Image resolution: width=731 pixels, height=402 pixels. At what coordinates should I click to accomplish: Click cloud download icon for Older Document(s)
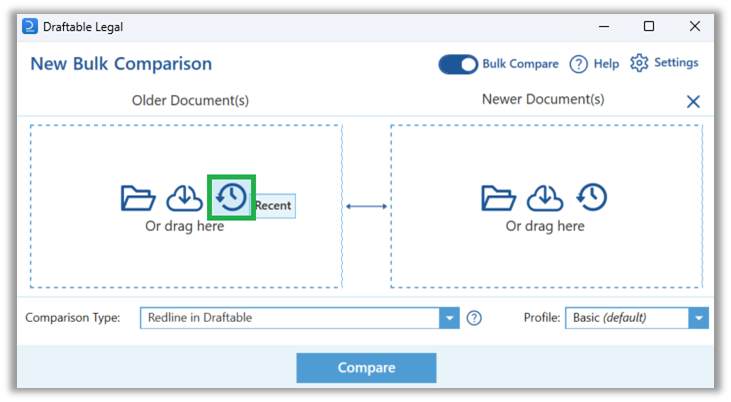tap(184, 198)
